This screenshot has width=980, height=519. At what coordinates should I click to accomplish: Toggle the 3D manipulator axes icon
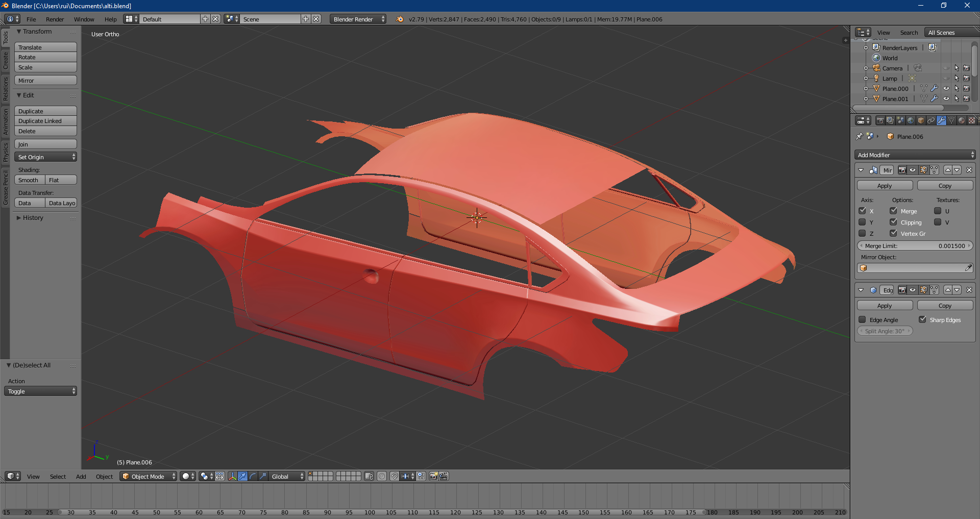click(233, 476)
